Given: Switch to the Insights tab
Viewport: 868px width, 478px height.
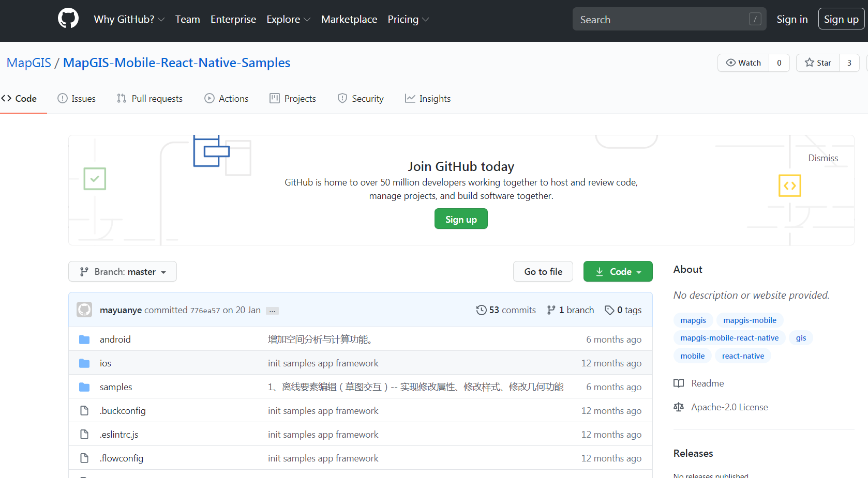Looking at the screenshot, I should pos(428,98).
